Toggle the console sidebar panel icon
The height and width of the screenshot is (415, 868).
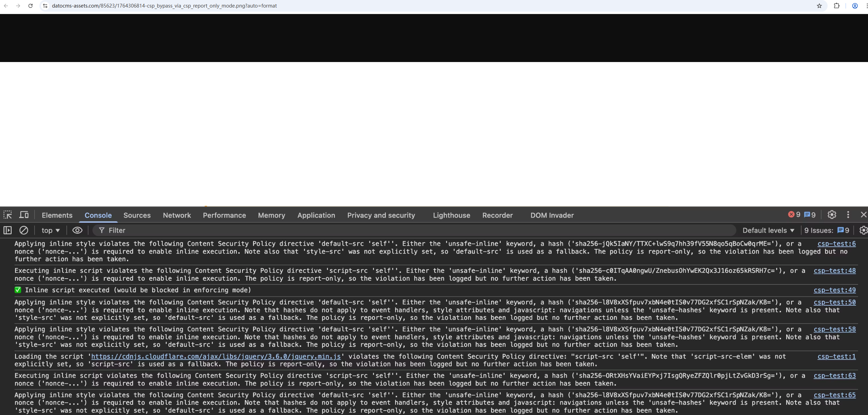8,230
